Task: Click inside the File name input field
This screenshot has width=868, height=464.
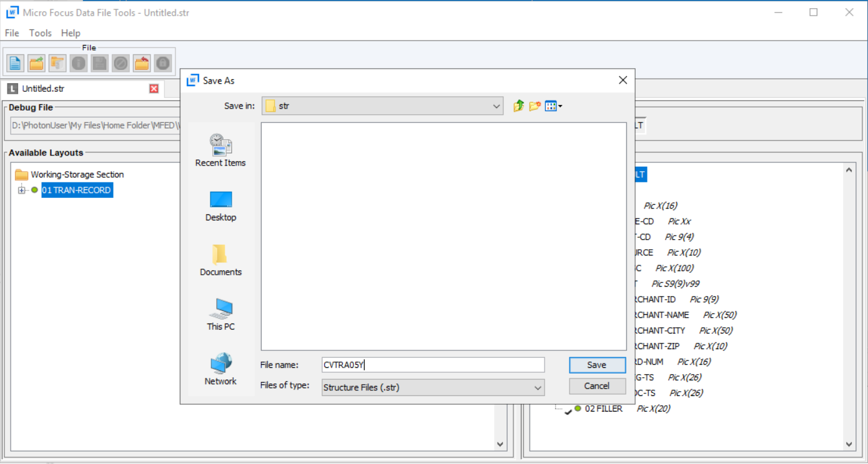Action: point(433,365)
